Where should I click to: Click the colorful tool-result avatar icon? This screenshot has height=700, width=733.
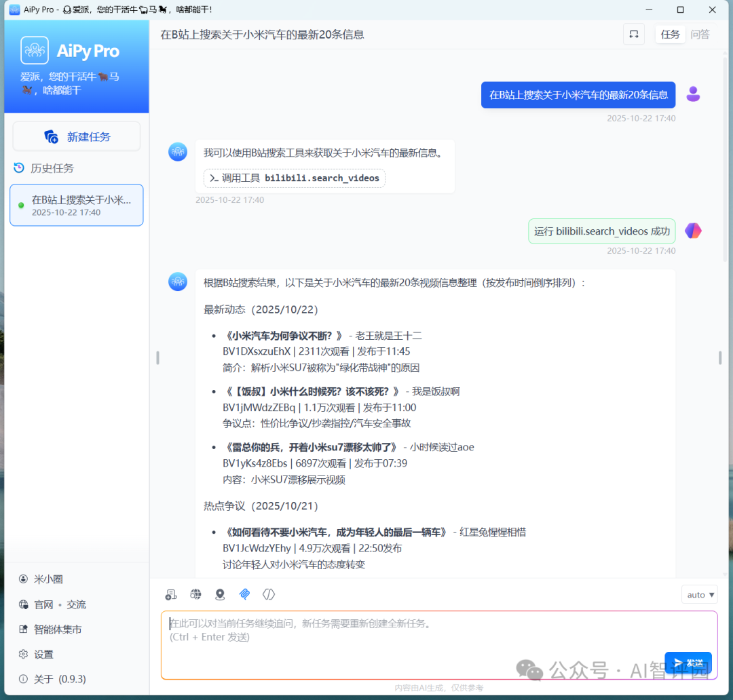(693, 231)
